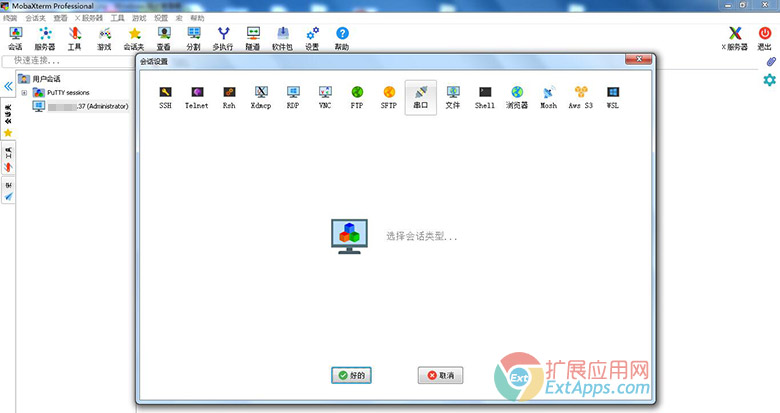This screenshot has height=413, width=780.
Task: Open the 设置 menu in menu bar
Action: click(161, 18)
